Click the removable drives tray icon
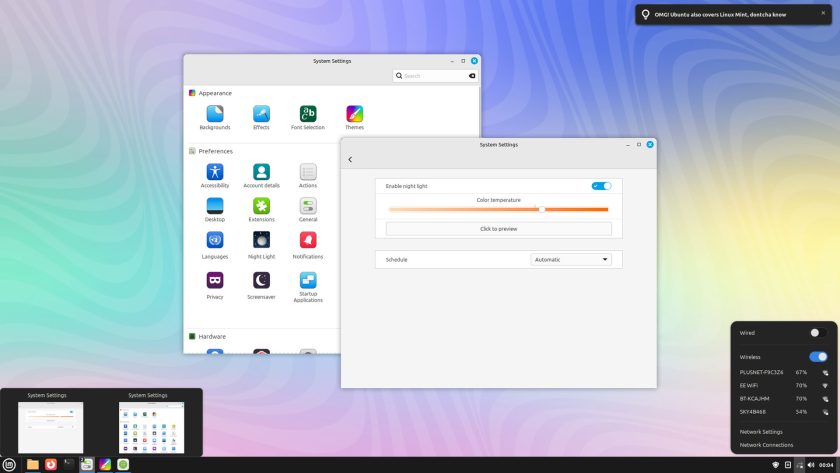This screenshot has width=840, height=473. (788, 465)
